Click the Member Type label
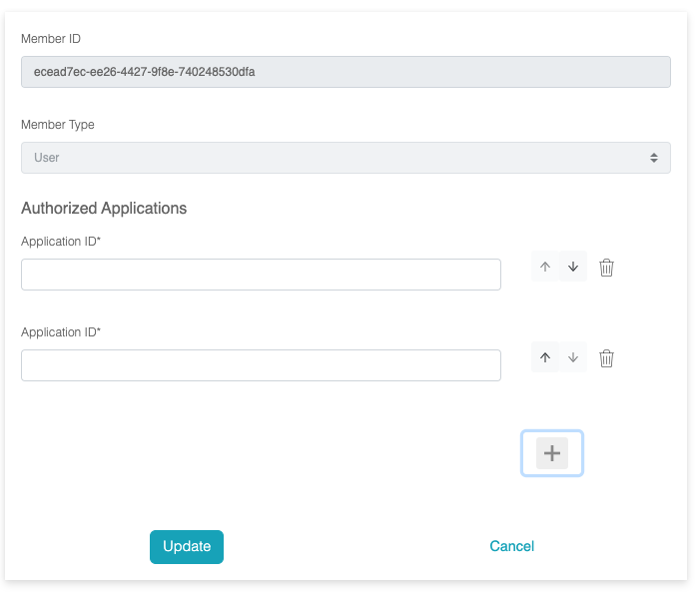 pos(58,125)
